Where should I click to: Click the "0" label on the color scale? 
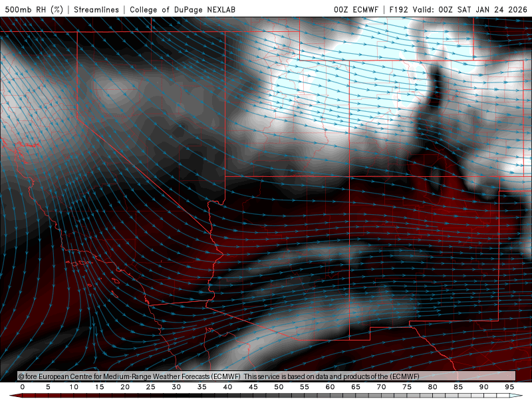click(x=23, y=387)
